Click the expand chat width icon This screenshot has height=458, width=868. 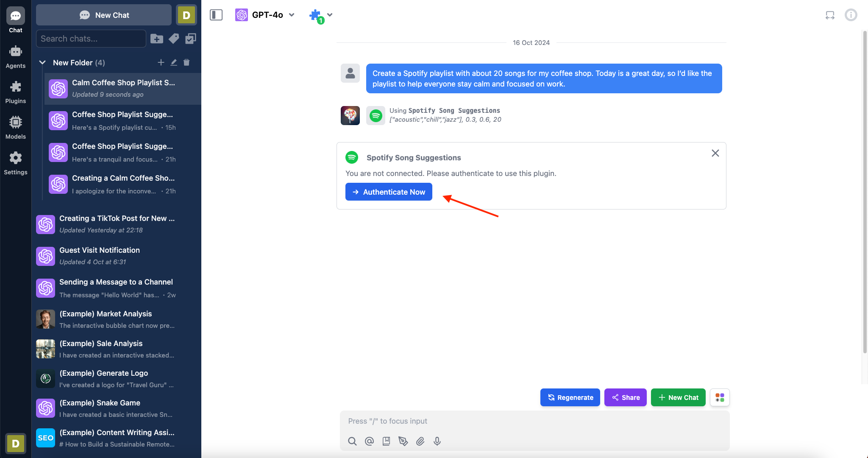[x=830, y=15]
